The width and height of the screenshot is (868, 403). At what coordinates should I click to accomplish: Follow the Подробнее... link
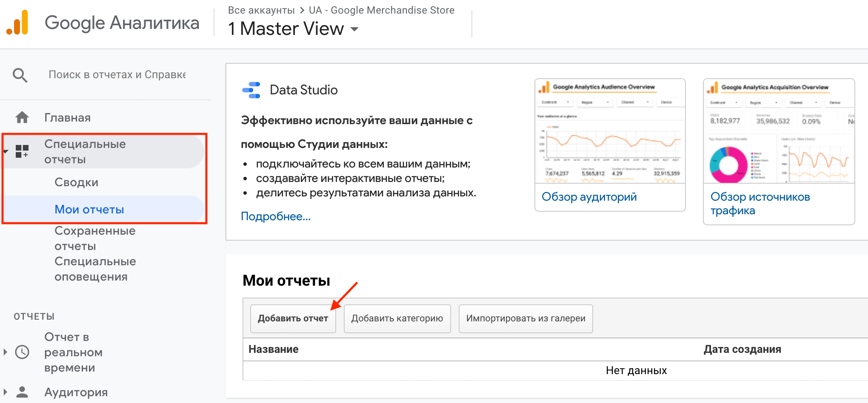pyautogui.click(x=276, y=216)
